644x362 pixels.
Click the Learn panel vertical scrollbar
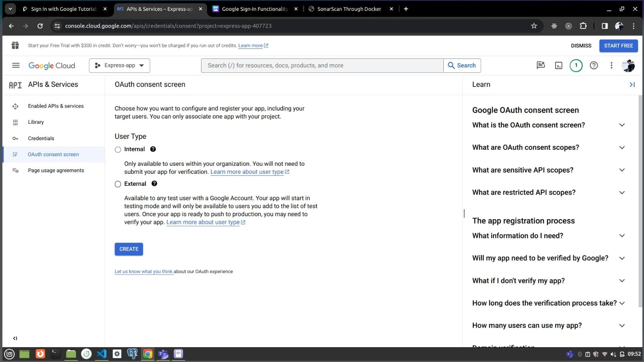click(x=640, y=201)
